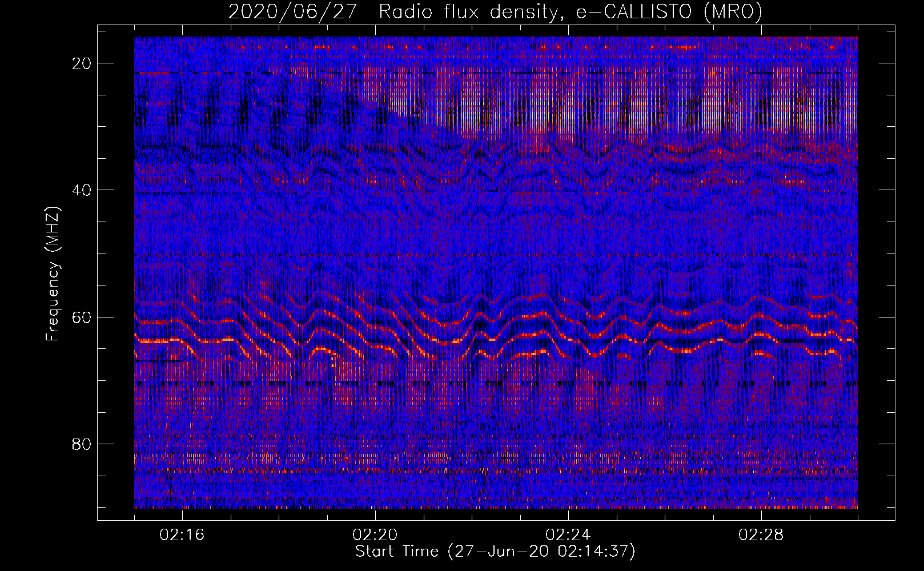Click the frequency tick label "80"
Screen dimensions: 924x571
coord(82,444)
